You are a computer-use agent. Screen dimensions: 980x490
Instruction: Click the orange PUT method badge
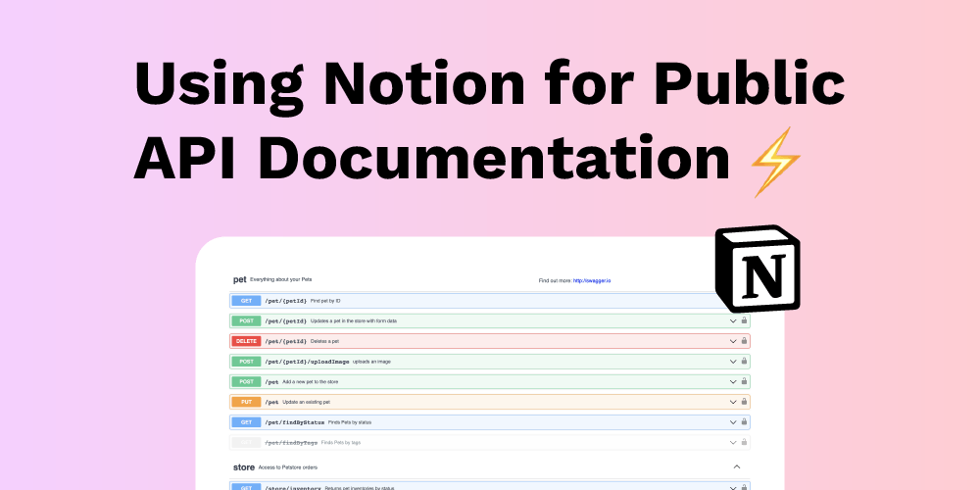coord(246,402)
